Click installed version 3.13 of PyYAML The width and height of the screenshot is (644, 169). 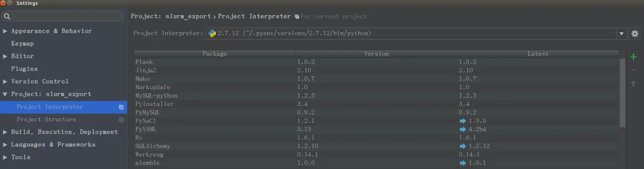(304, 129)
